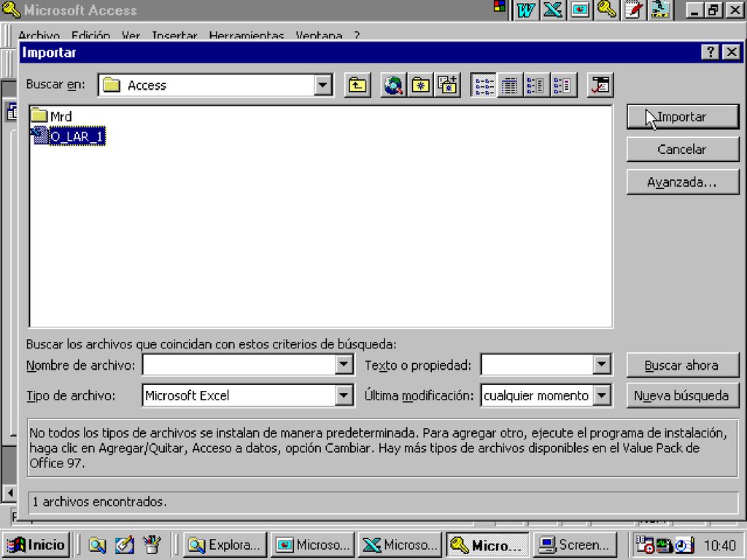Switch to the Excel Microso... taskbar button
Viewport: 747px width, 560px height.
(400, 545)
